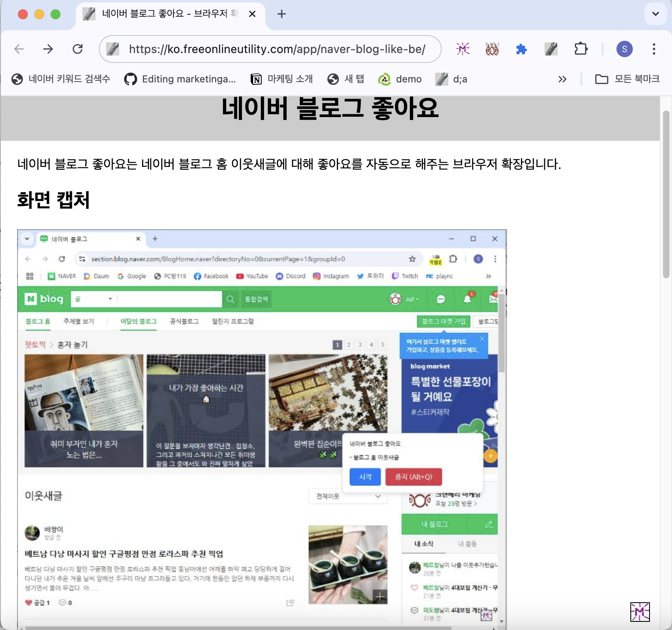Click the embedded Naver blog screen capture image
This screenshot has height=630, width=672.
[262, 429]
